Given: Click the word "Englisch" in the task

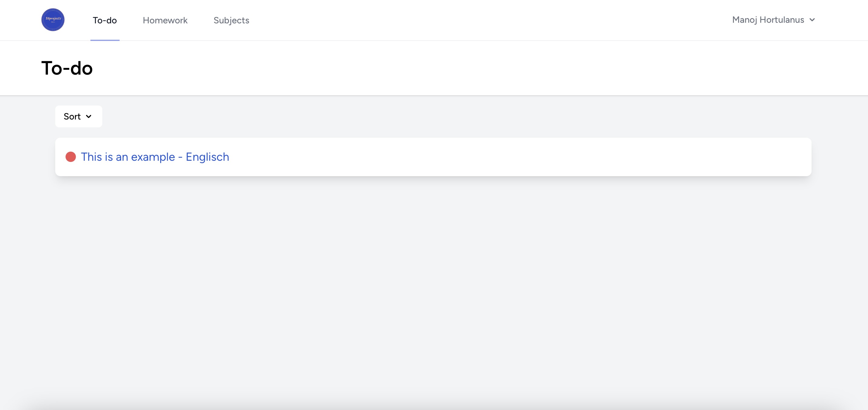Looking at the screenshot, I should (x=207, y=157).
